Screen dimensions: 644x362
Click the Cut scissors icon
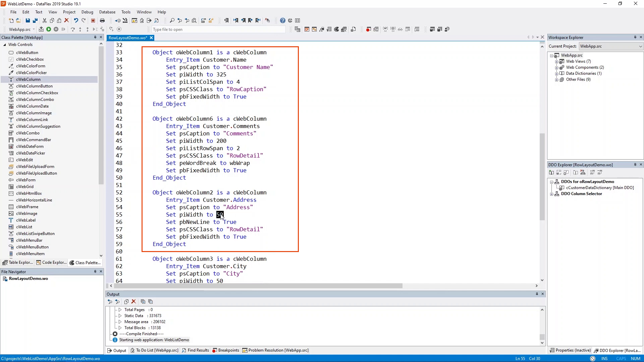(x=44, y=20)
